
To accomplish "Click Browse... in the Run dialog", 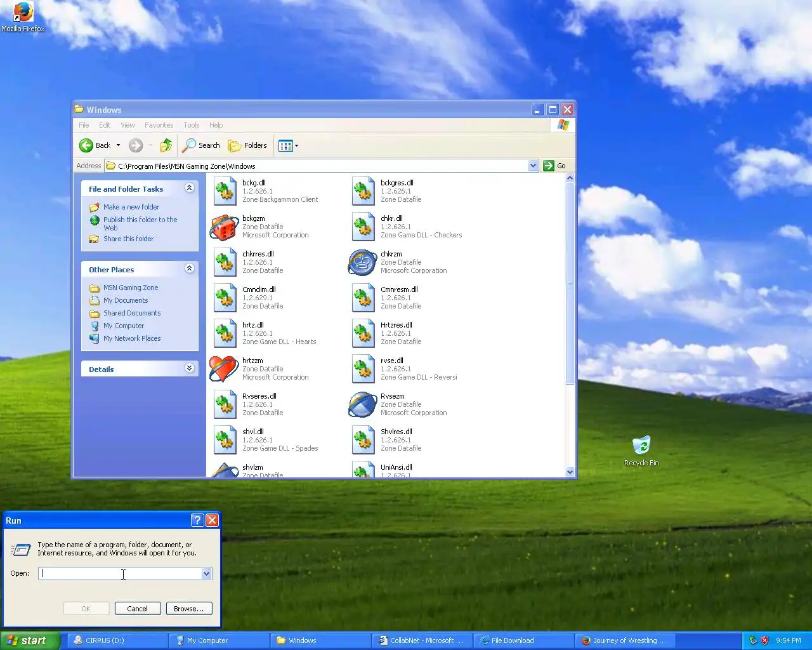I will 189,609.
